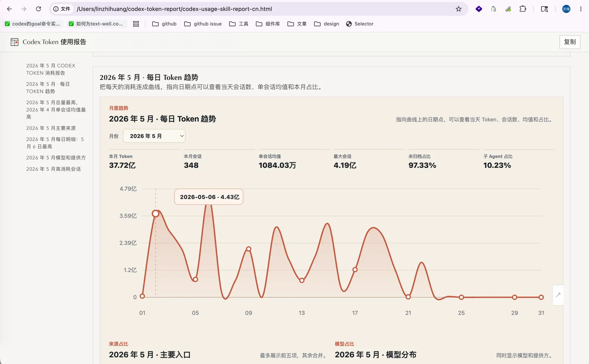The image size is (589, 364).
Task: Click the 来源占比 label
Action: coord(119,344)
